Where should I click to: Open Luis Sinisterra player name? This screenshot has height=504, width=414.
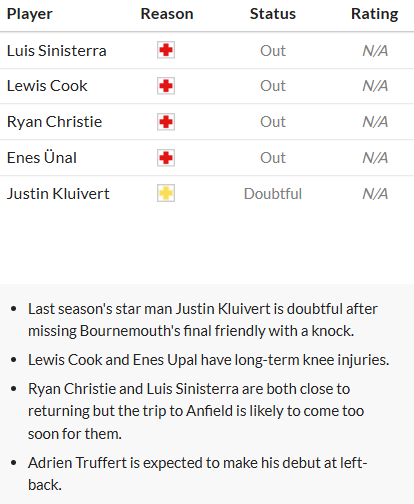click(x=57, y=51)
